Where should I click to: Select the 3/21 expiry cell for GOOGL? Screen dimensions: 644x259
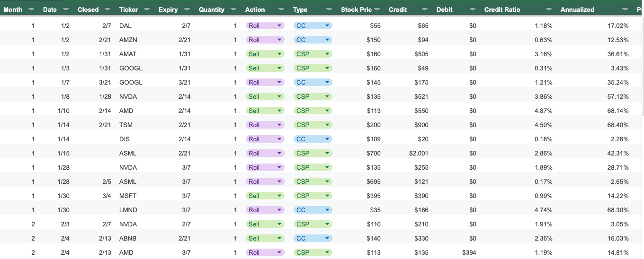pyautogui.click(x=184, y=82)
